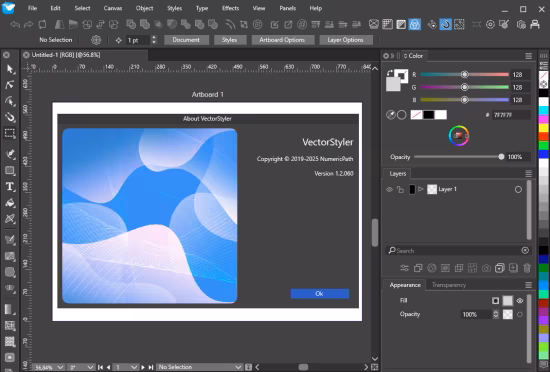Image resolution: width=550 pixels, height=372 pixels.
Task: Open the color wheel picker
Action: coord(459,135)
